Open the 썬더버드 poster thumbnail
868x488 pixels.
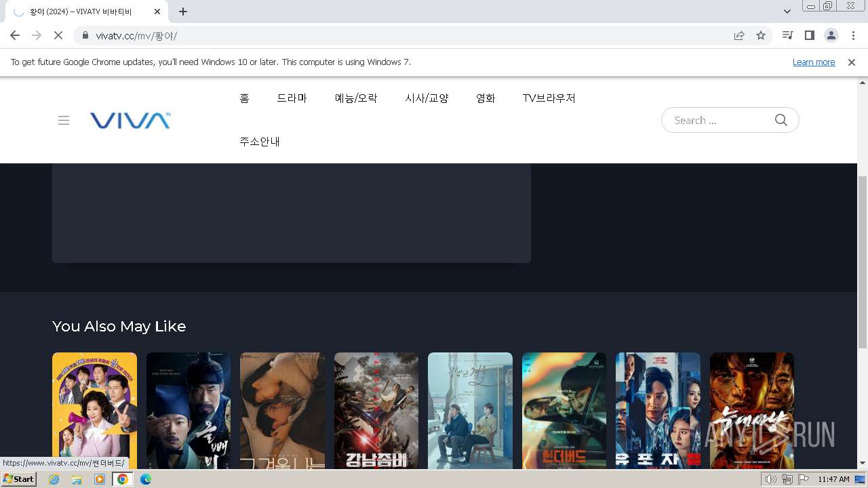[564, 411]
